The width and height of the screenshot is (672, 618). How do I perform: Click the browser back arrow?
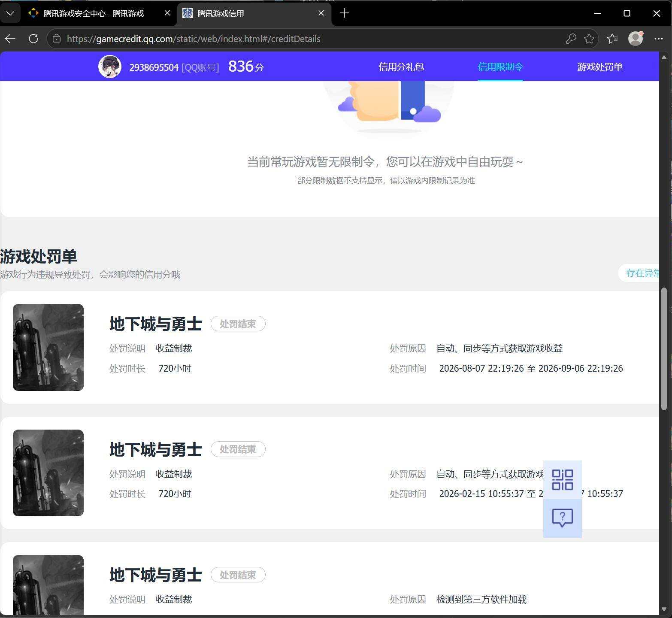click(10, 39)
